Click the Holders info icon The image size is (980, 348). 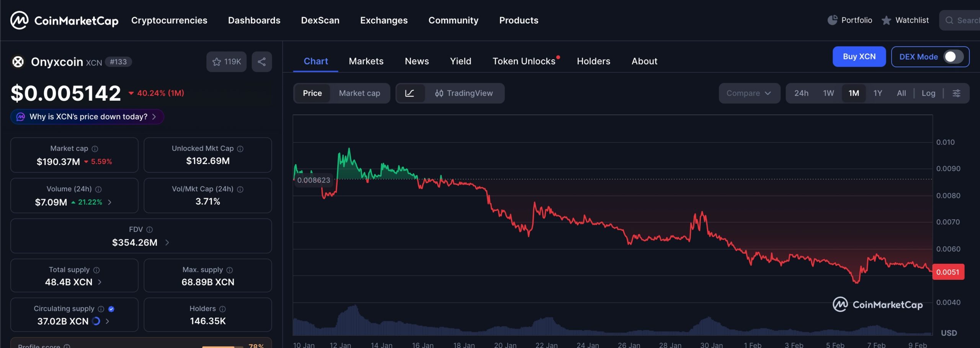222,309
